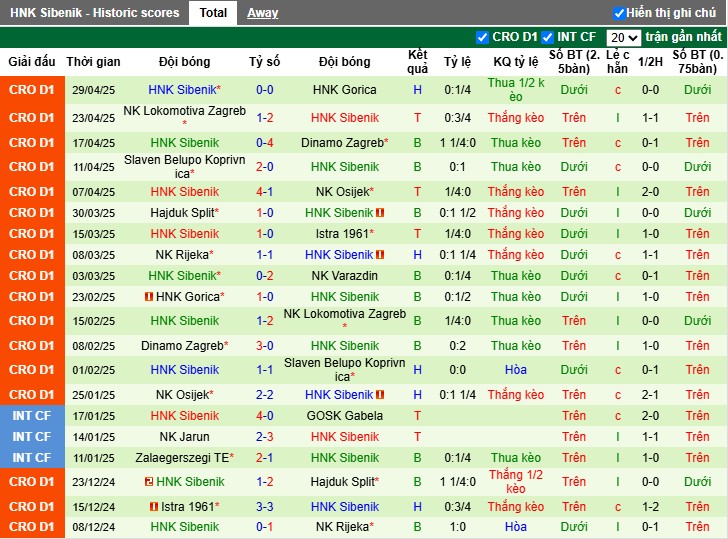
Task: Click HNK Sibenik home team on 07/04/25
Action: 184,191
